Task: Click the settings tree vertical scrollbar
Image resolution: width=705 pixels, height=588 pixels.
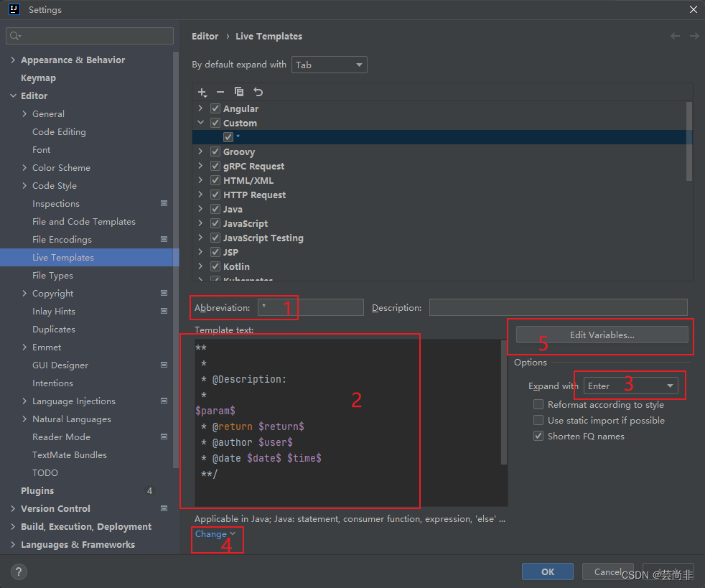Action: [x=175, y=261]
